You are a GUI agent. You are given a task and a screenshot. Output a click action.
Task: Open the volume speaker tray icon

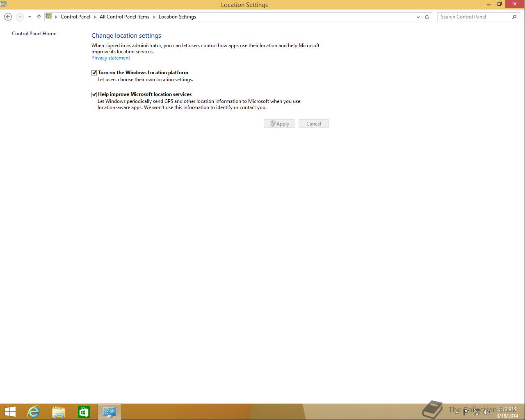pos(486,412)
